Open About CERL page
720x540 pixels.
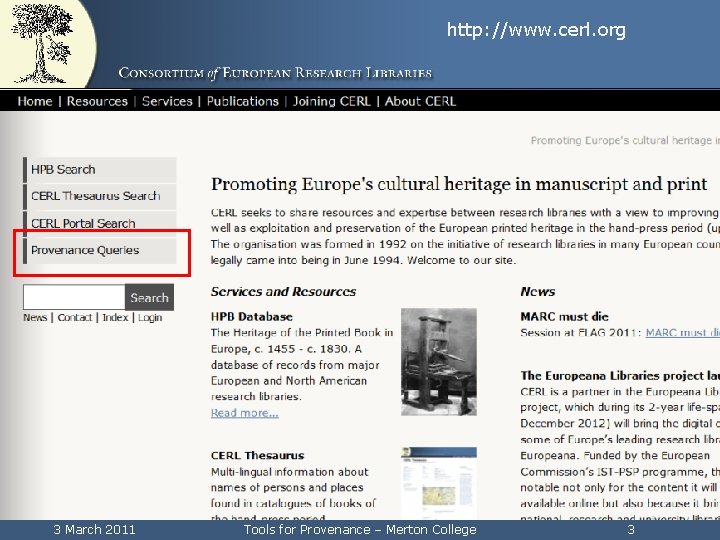pyautogui.click(x=420, y=101)
